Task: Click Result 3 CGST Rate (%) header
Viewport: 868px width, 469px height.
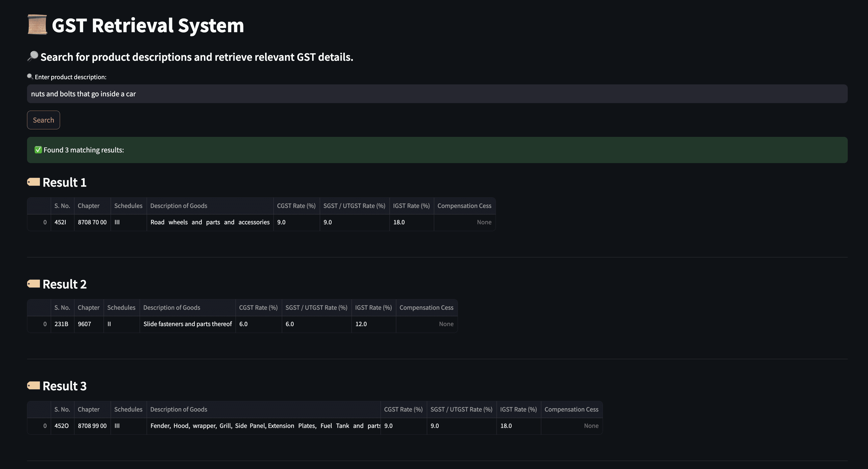Action: [404, 410]
